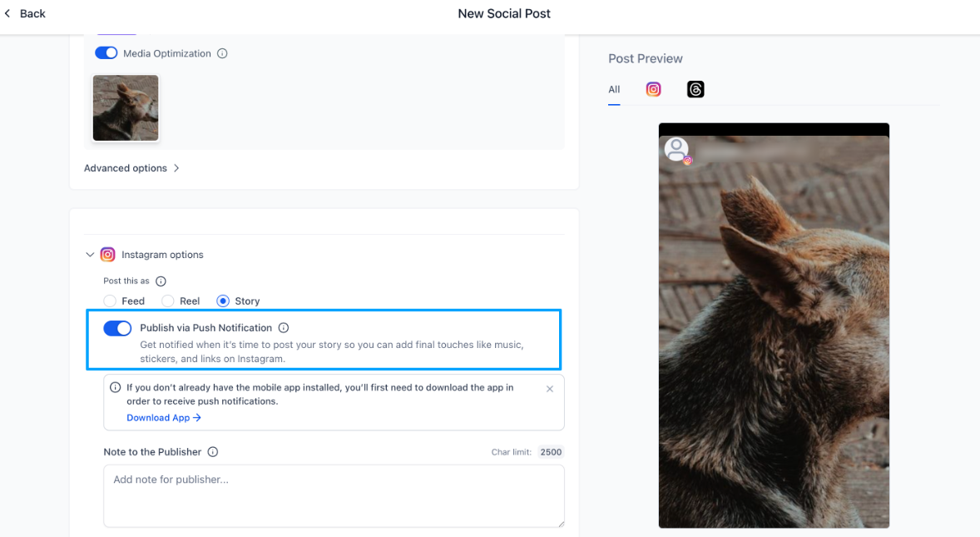Click the Instagram icon in Post Preview tabs
Image resolution: width=980 pixels, height=537 pixels.
[654, 89]
